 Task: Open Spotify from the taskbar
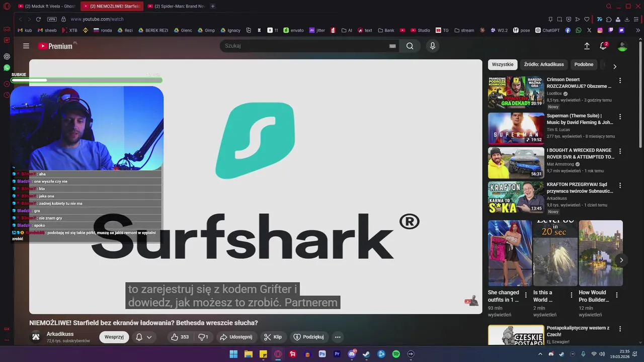click(396, 354)
